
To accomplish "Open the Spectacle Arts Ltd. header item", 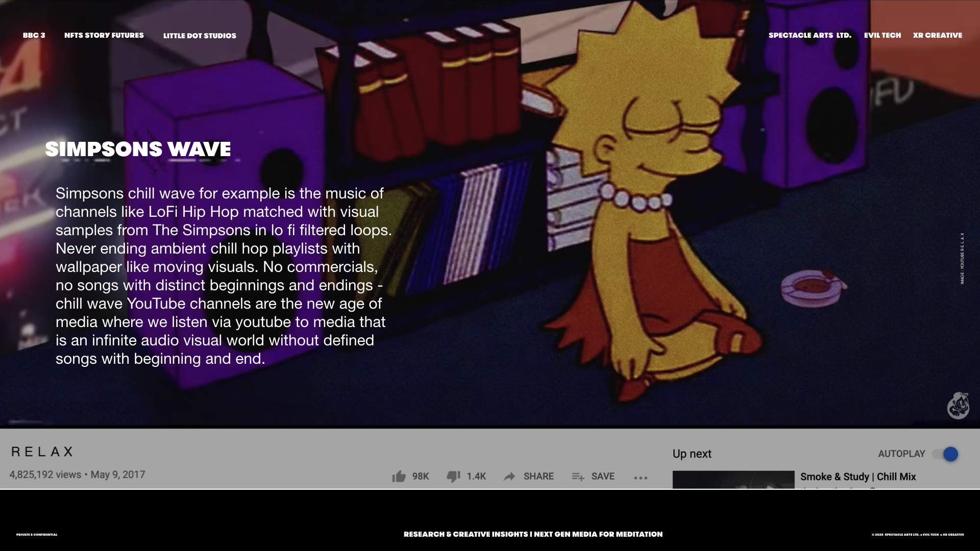I will (810, 35).
